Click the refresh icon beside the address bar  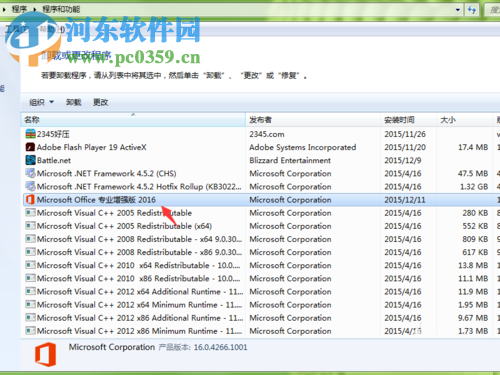(471, 10)
